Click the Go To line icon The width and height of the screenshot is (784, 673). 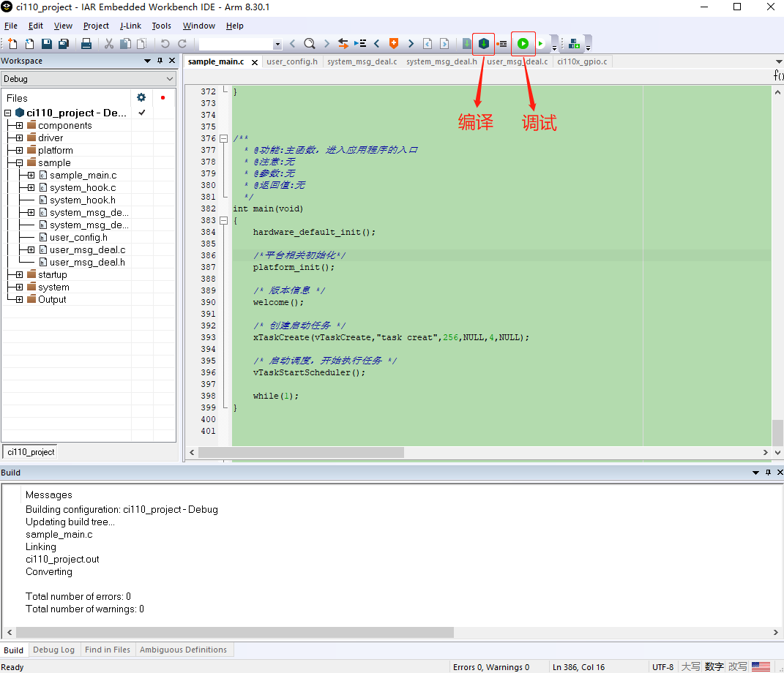click(x=360, y=44)
